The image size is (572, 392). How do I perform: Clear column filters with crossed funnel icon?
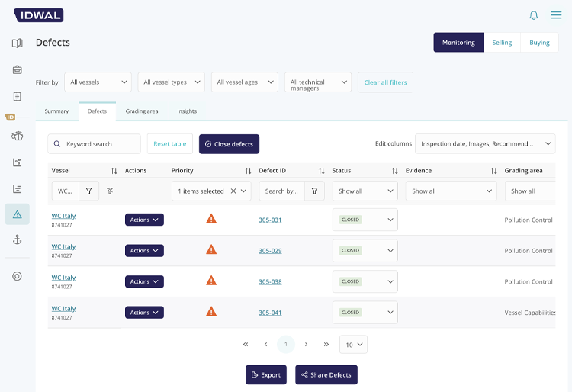[110, 191]
